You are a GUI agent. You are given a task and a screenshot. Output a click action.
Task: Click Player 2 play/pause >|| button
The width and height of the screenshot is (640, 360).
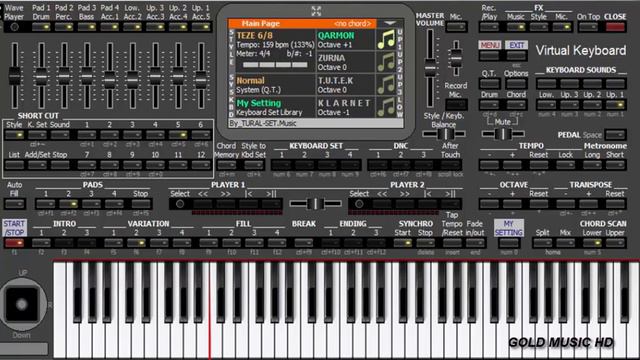pos(450,203)
